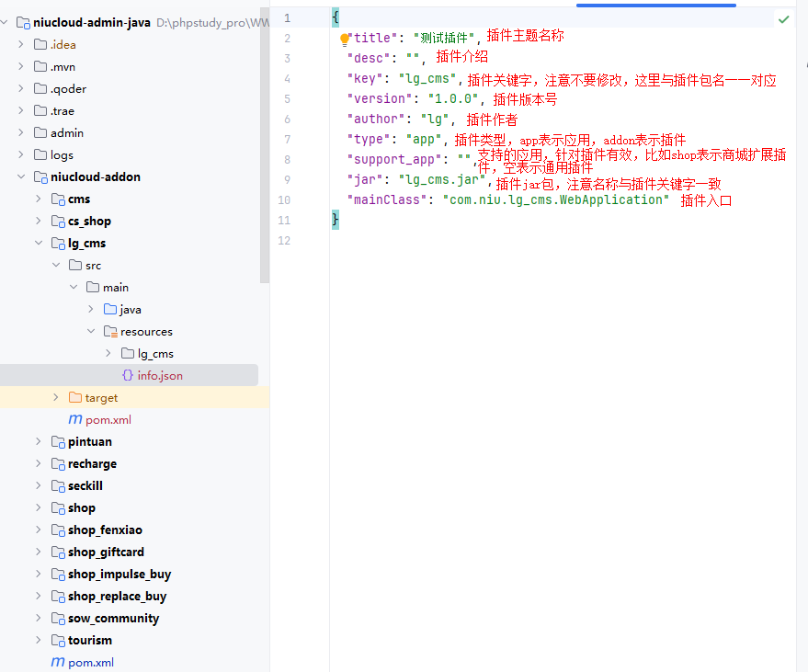This screenshot has height=672, width=808.
Task: Collapse the lg_cms module tree node
Action: coord(39,244)
